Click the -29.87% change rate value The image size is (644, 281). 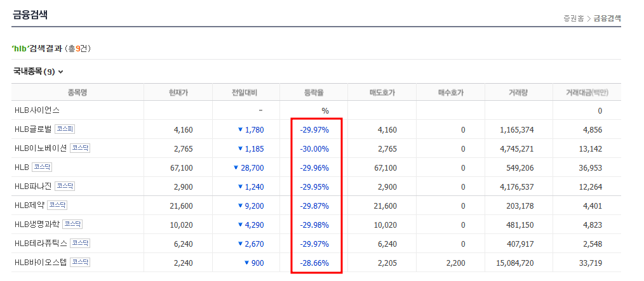pyautogui.click(x=314, y=206)
